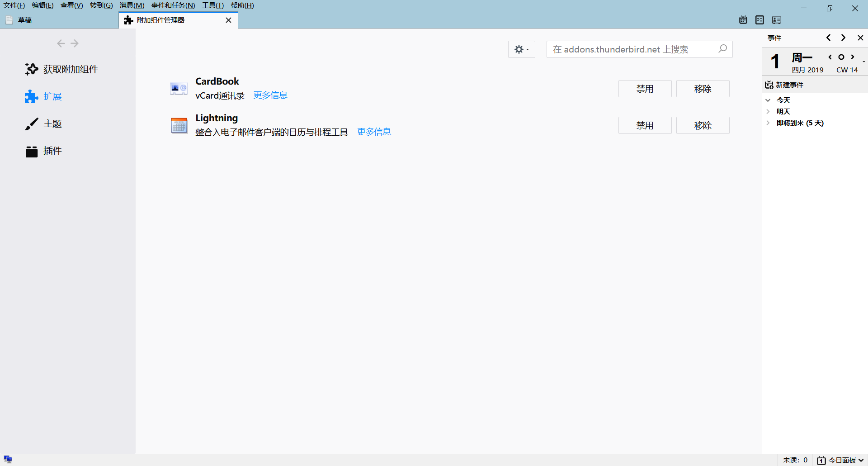Expand 即将到来 (5 天) section
The height and width of the screenshot is (466, 868).
pos(768,123)
